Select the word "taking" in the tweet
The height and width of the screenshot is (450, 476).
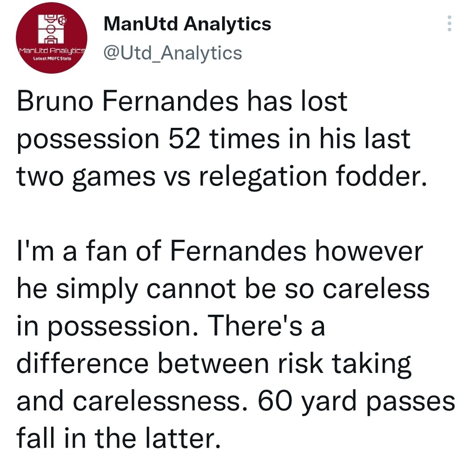tap(370, 364)
